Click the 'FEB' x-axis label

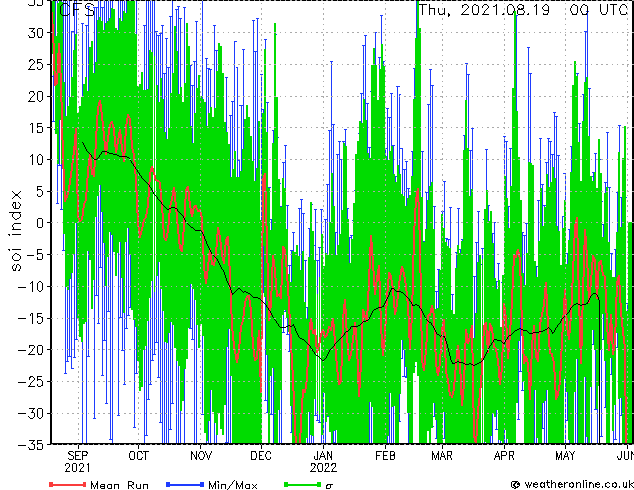385,456
